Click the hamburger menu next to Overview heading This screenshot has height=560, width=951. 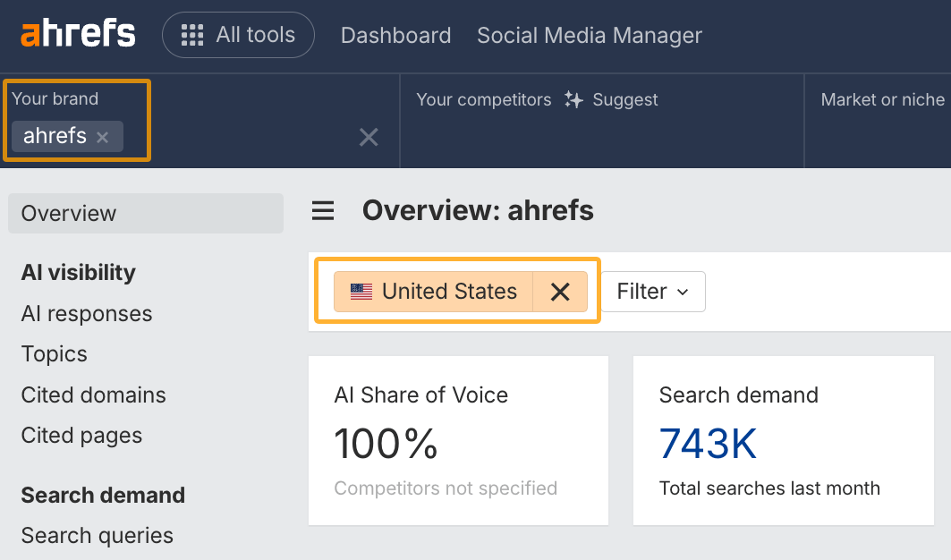click(322, 210)
